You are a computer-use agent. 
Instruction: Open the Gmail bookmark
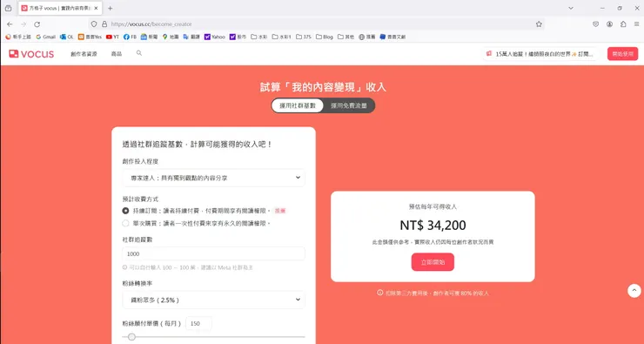[45, 37]
